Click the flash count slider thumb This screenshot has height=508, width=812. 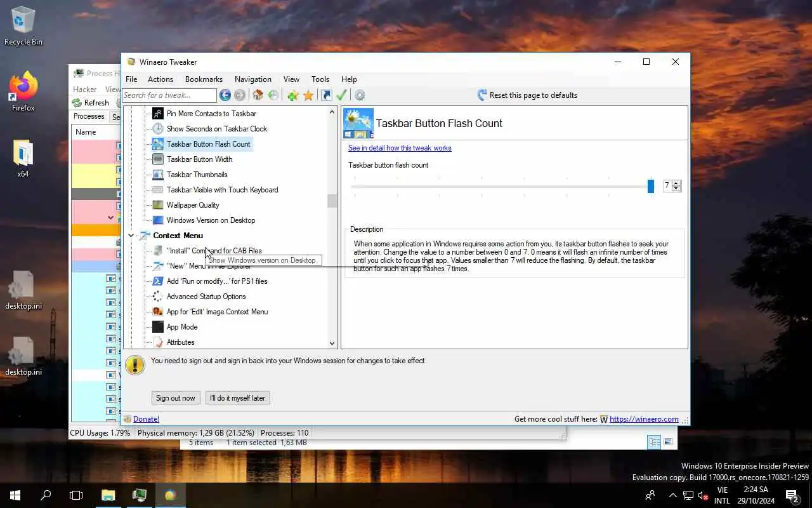(x=651, y=186)
